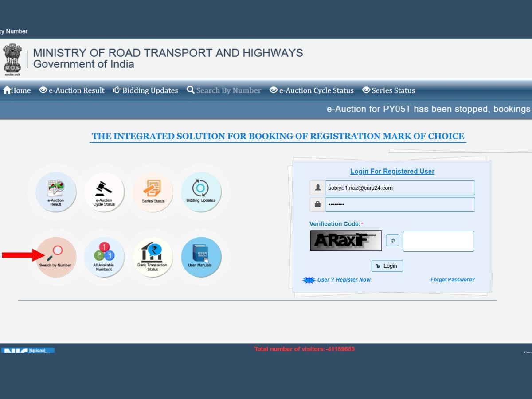Click the Search by Number magnifier icon

coord(56,257)
